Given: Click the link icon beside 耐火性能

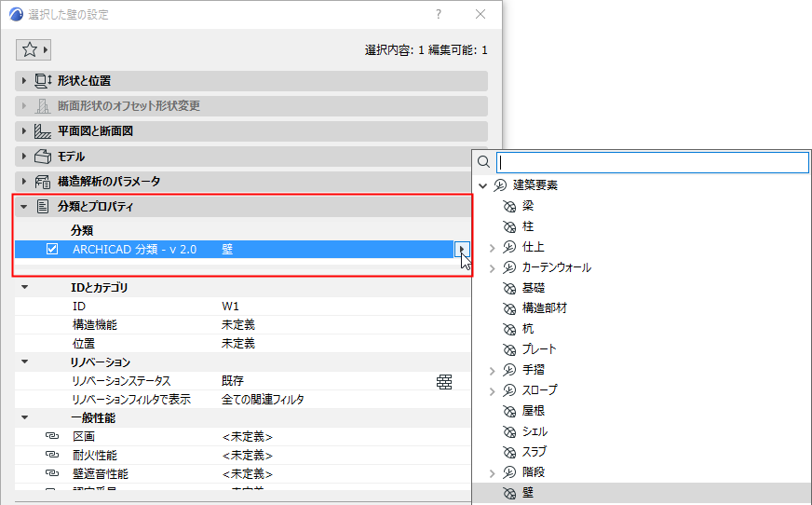Looking at the screenshot, I should click(x=52, y=455).
